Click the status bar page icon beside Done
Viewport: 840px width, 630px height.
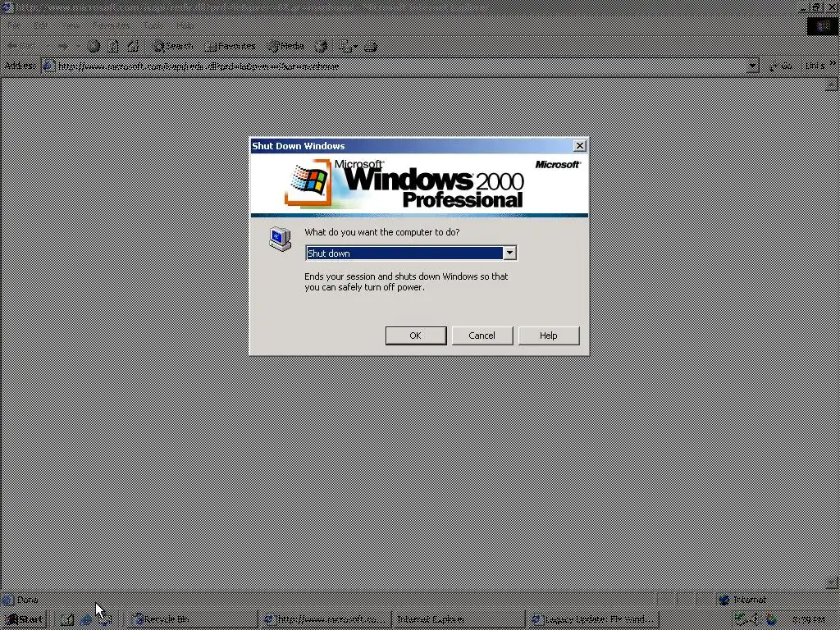pyautogui.click(x=7, y=600)
